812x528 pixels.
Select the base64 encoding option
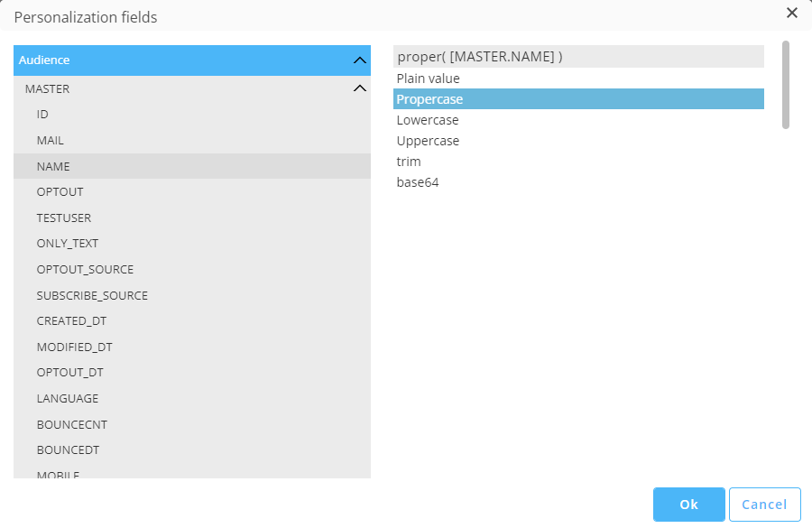click(418, 182)
